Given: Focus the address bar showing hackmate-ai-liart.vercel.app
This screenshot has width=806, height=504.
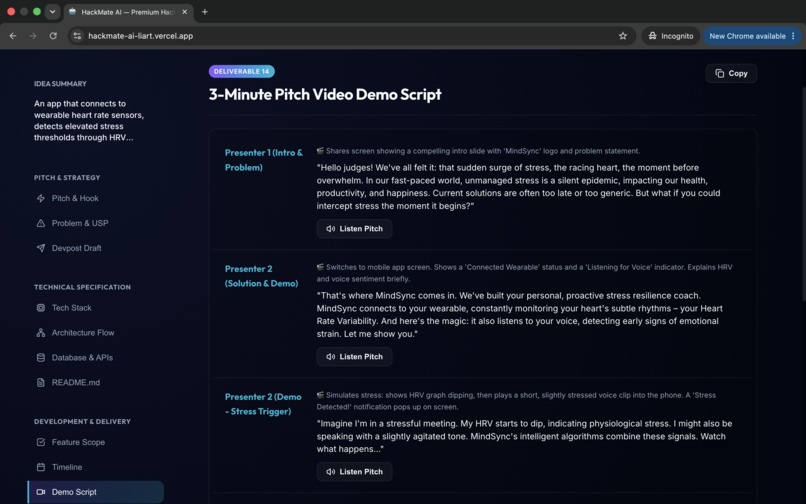Looking at the screenshot, I should click(x=351, y=36).
